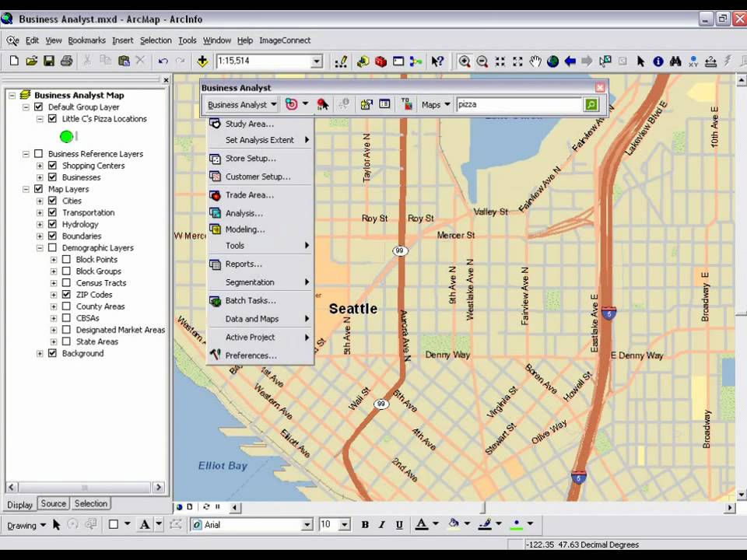
Task: Toggle bold text formatting
Action: 365,525
